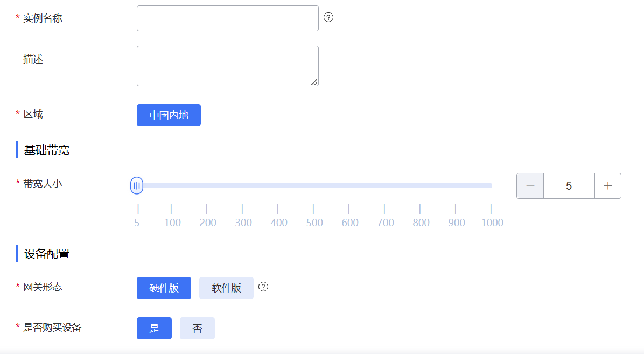Set bandwidth slider to 500 mark
644x354 pixels.
[x=313, y=186]
